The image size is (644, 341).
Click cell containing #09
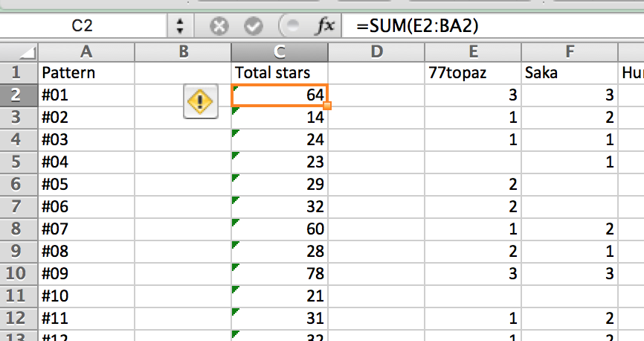point(86,273)
